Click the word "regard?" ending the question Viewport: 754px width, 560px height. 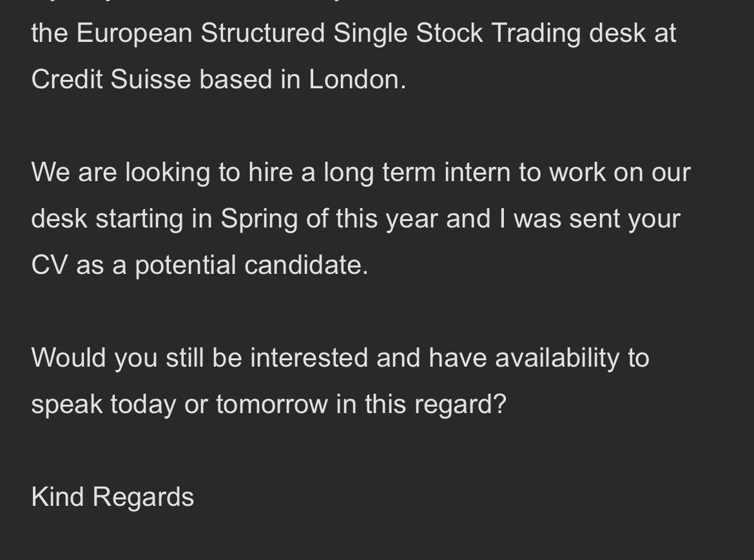460,404
